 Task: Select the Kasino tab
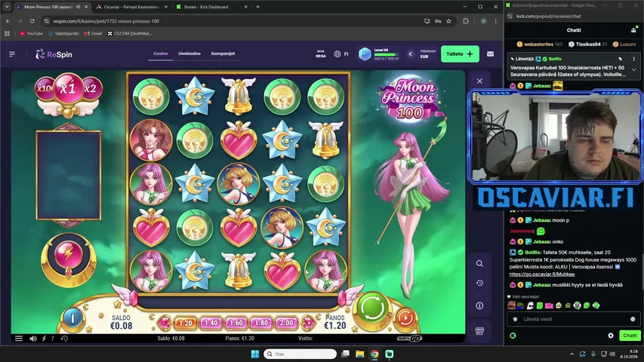tap(161, 54)
